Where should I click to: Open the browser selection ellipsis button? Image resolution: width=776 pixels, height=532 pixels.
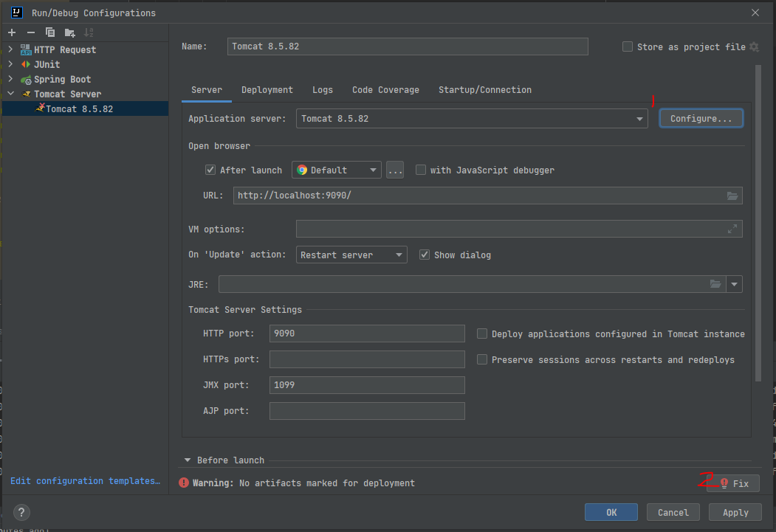(x=395, y=170)
